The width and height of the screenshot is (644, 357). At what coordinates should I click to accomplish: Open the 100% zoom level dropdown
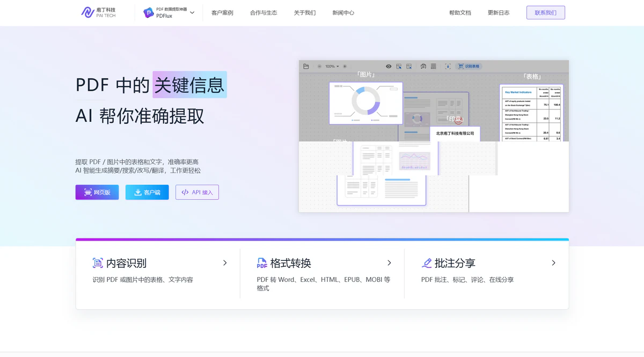(332, 67)
